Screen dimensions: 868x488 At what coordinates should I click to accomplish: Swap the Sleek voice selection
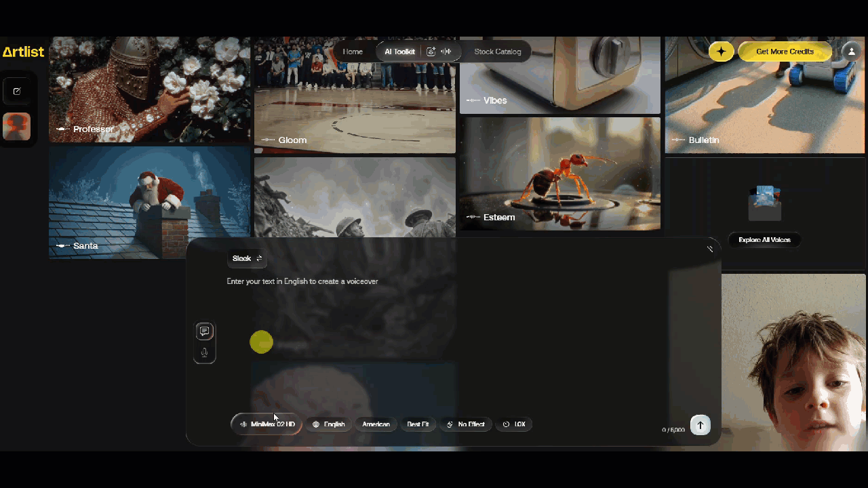pyautogui.click(x=247, y=258)
